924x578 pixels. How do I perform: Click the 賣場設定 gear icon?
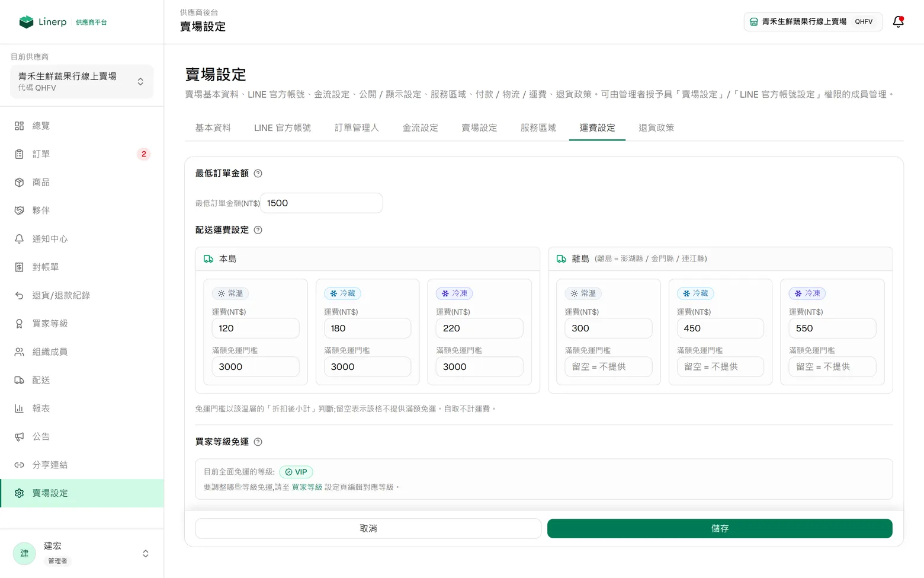click(x=19, y=493)
